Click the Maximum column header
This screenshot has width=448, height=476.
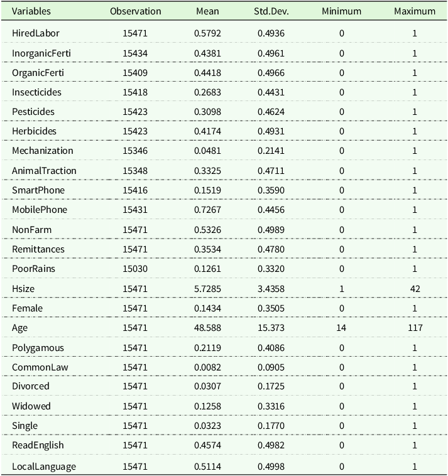coord(415,11)
